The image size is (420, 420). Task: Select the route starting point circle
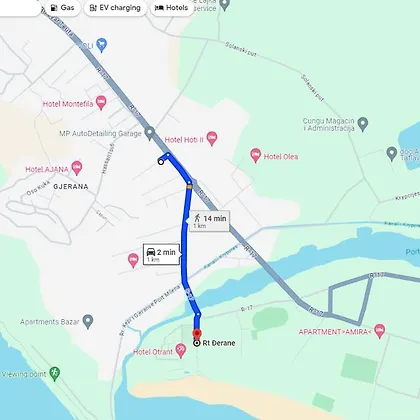161,162
